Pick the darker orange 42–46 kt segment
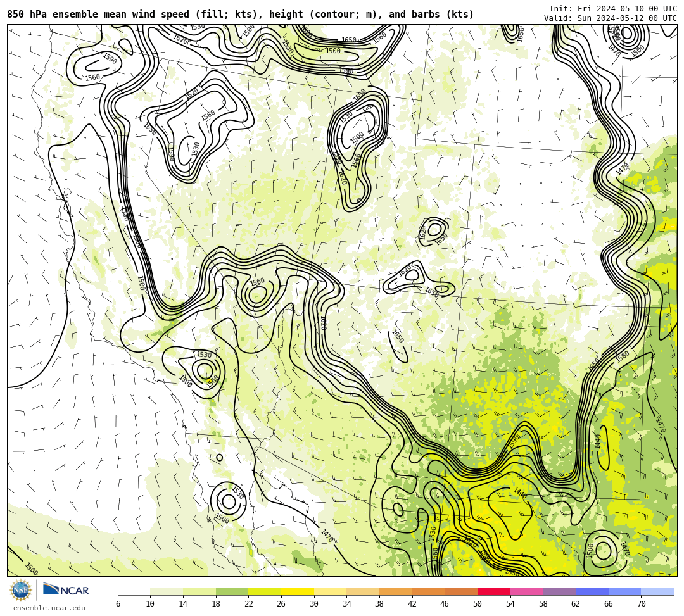 tap(428, 591)
